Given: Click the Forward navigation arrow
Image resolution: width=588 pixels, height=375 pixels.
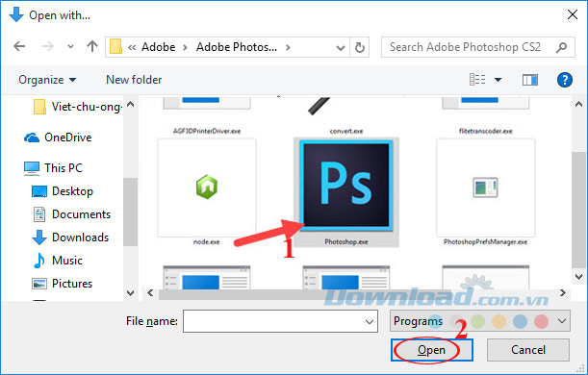Looking at the screenshot, I should coord(47,47).
